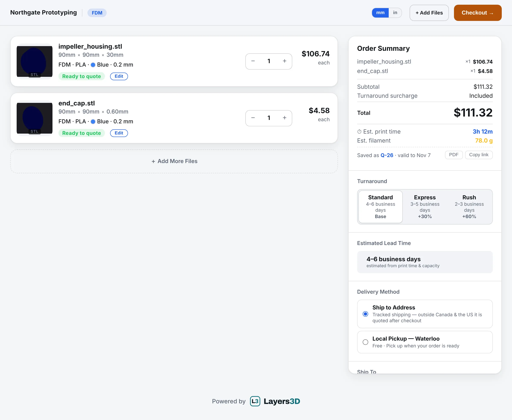Click the blue color dot on impeller_housing.stl
This screenshot has height=420, width=512.
[93, 65]
